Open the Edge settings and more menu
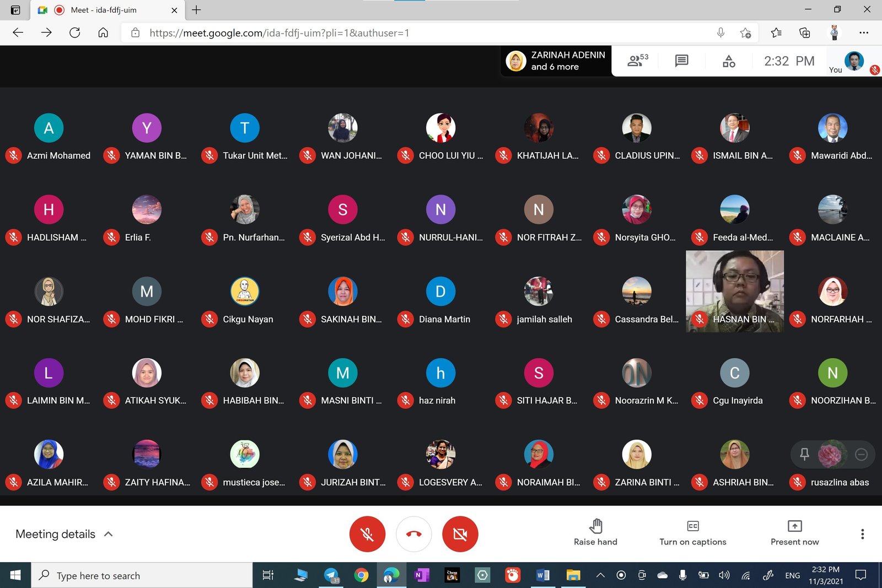The image size is (882, 588). pos(863,33)
